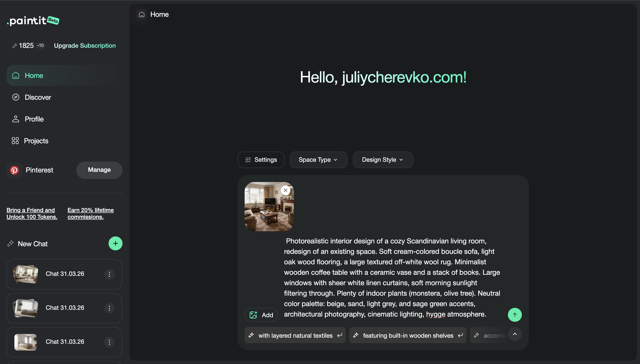Click the Add image button
This screenshot has height=364, width=640.
[x=261, y=315]
